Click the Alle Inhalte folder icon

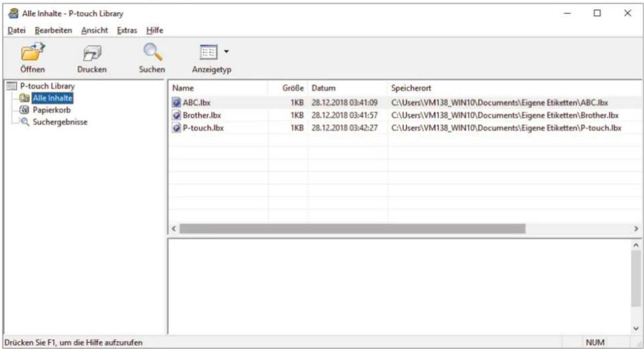24,97
